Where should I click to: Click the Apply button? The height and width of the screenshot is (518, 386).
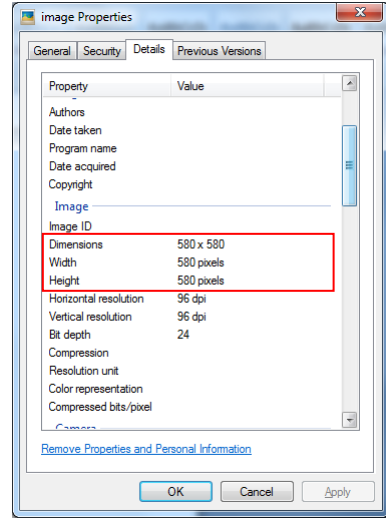[x=338, y=491]
